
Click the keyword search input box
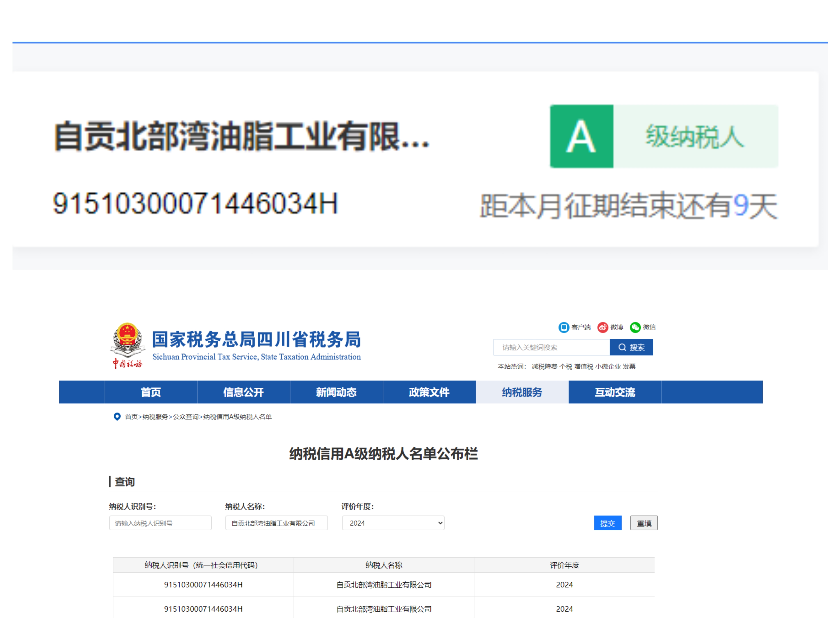[551, 347]
